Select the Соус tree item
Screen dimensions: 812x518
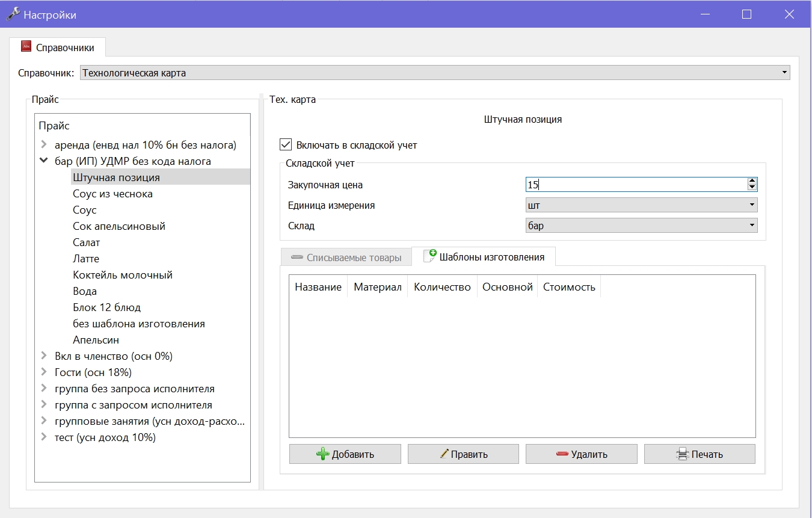click(x=84, y=210)
